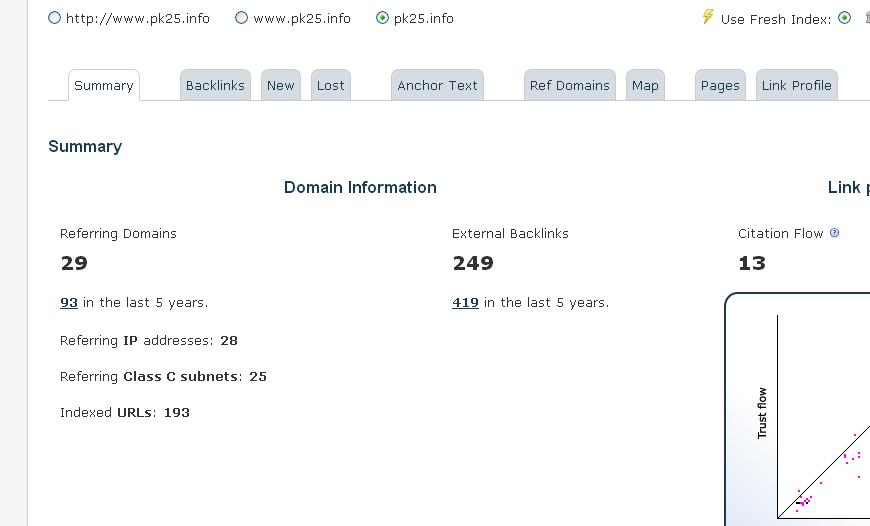Click the Summary section heading
Image resolution: width=870 pixels, height=526 pixels.
(x=85, y=146)
